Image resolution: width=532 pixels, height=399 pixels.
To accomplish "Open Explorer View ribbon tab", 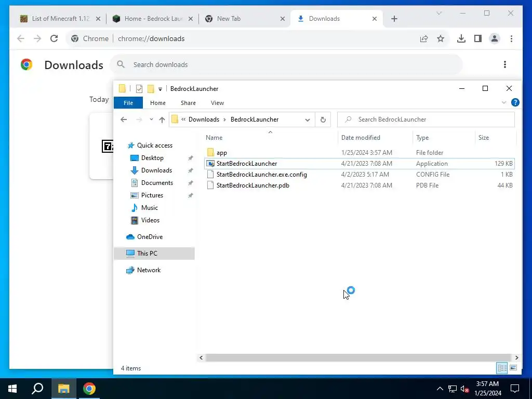I will 217,103.
